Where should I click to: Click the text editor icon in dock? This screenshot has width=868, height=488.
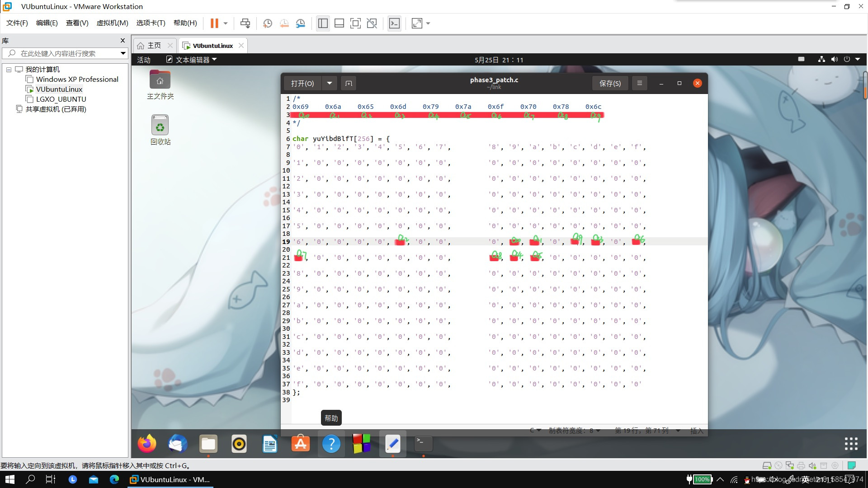click(x=392, y=444)
